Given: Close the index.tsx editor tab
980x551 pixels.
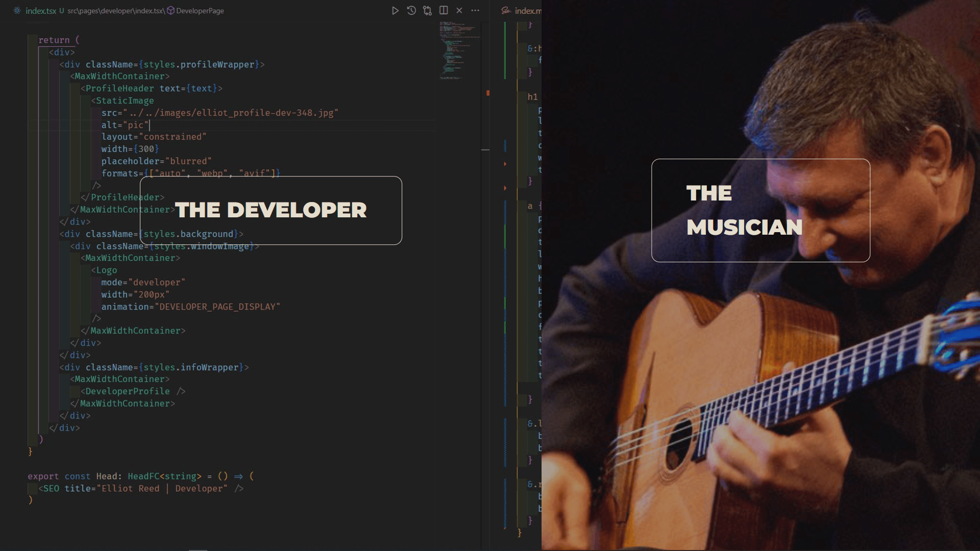Looking at the screenshot, I should pos(459,10).
